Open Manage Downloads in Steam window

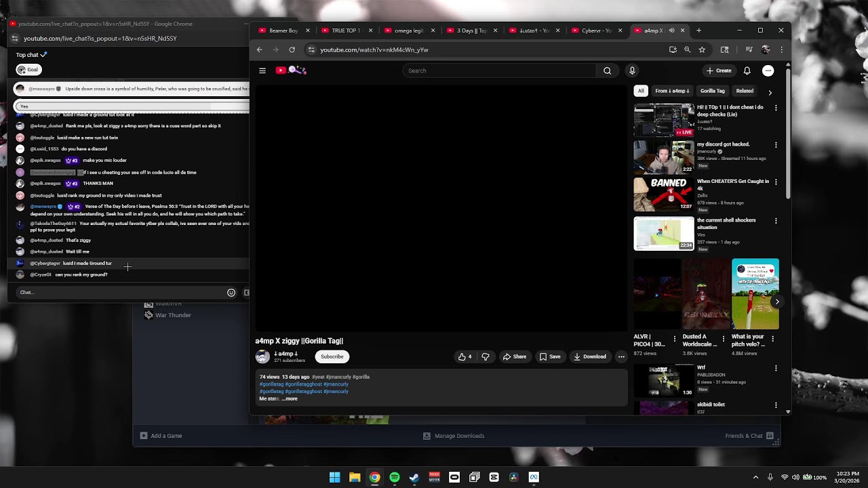(x=454, y=436)
